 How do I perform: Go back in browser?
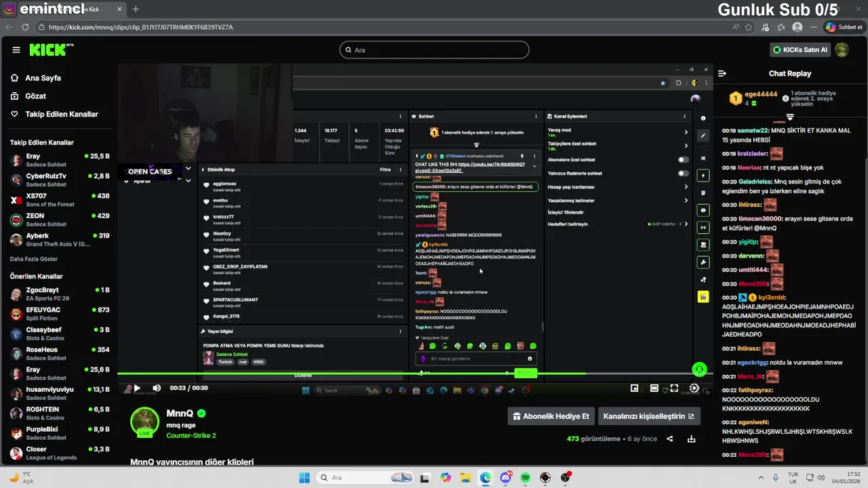(x=9, y=27)
